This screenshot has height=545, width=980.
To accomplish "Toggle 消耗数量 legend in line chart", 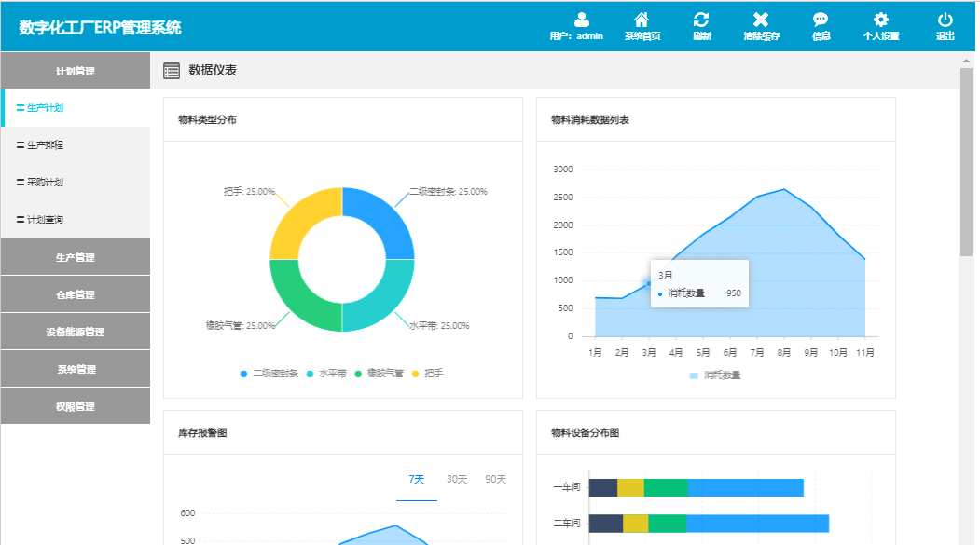I will coord(715,375).
